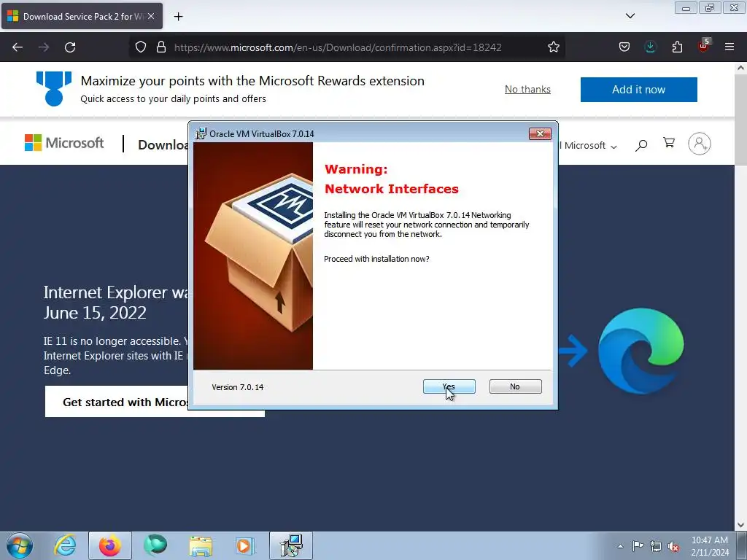Reload the current page
The width and height of the screenshot is (747, 560).
[x=70, y=47]
